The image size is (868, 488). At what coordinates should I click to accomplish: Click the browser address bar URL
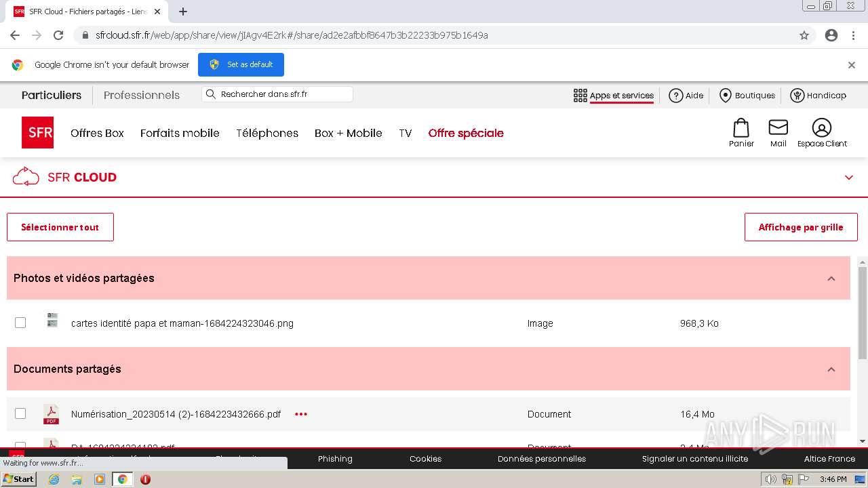click(292, 35)
